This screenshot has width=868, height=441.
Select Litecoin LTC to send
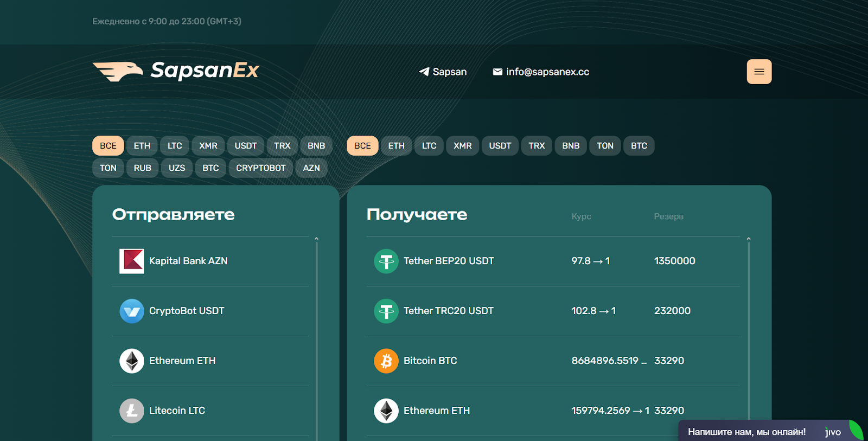210,411
